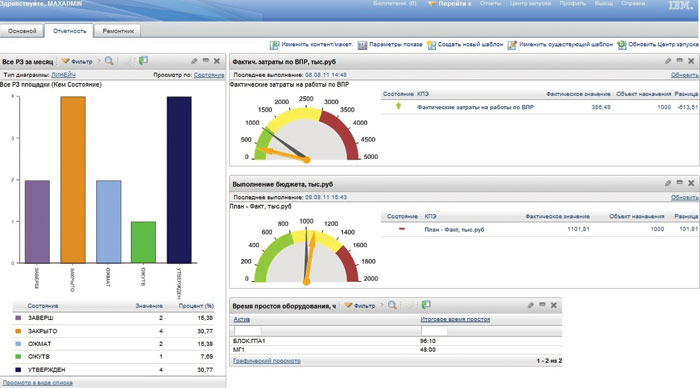Click Обновить Центр запуска

[658, 45]
